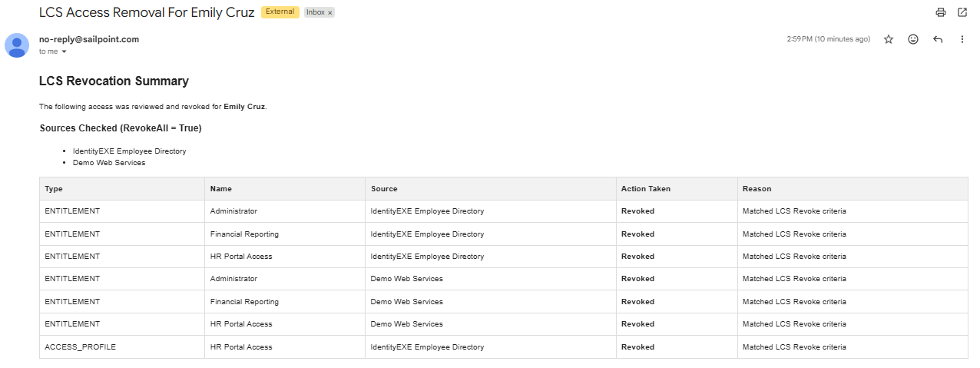
Task: Reply using the arrow icon
Action: [938, 39]
